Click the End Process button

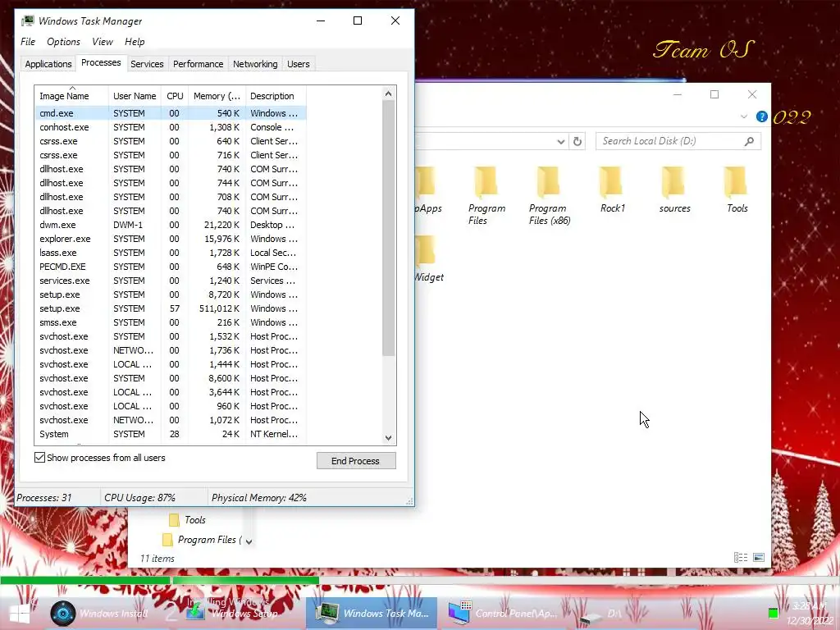click(x=356, y=461)
